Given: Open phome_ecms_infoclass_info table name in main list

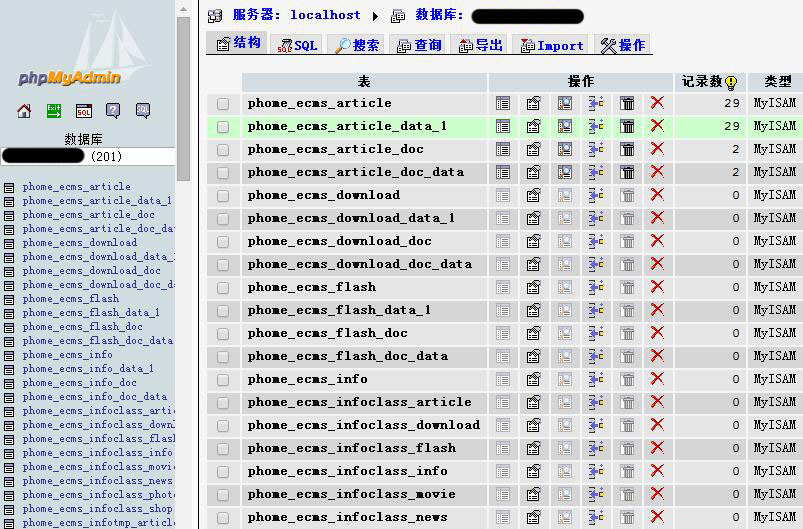Looking at the screenshot, I should pos(348,471).
